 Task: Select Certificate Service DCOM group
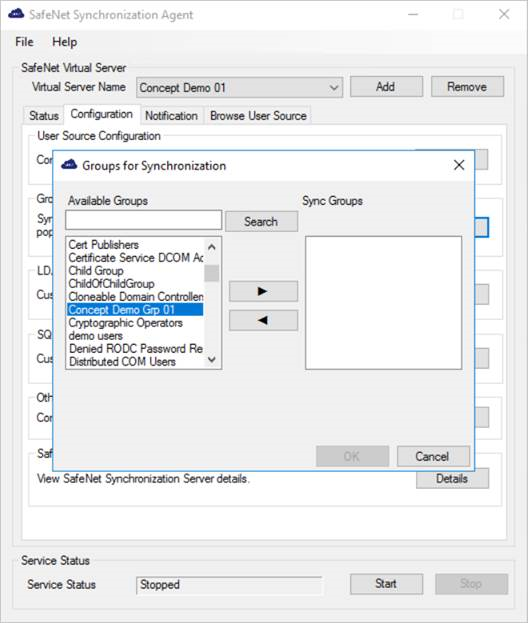pyautogui.click(x=135, y=258)
